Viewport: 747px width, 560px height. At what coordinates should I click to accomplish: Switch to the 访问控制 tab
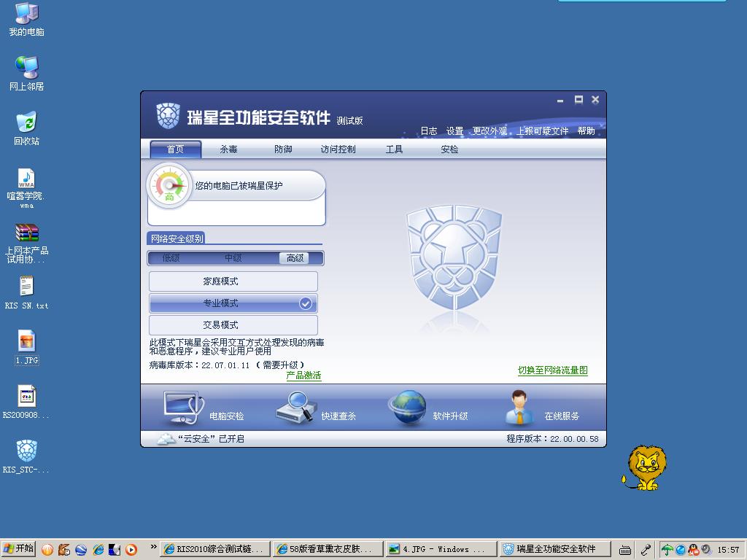(338, 149)
